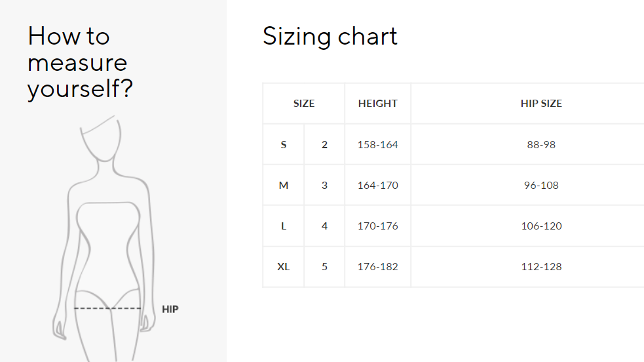This screenshot has height=362, width=644.
Task: Select the M size cell
Action: point(283,185)
